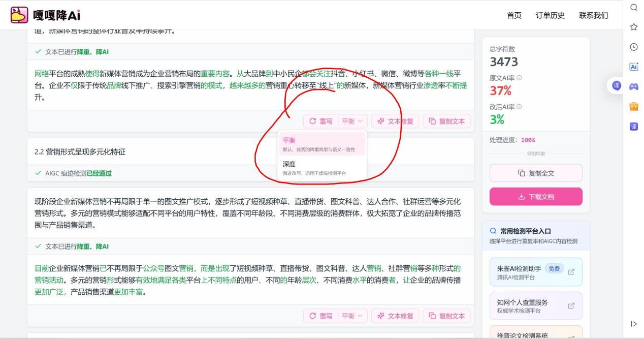Click copy icon on bottom 复制文本 button
This screenshot has height=339, width=644.
[432, 316]
